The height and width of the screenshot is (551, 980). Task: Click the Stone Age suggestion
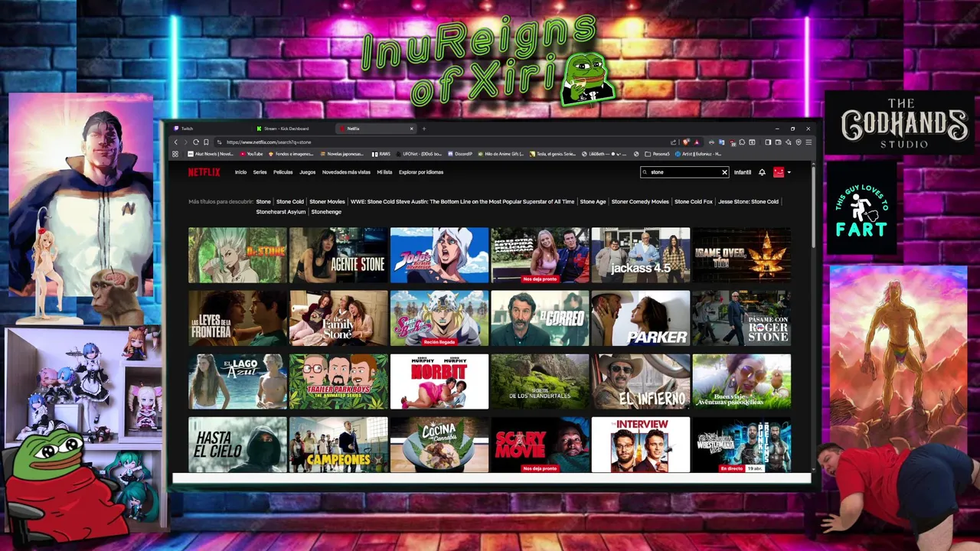pyautogui.click(x=593, y=202)
